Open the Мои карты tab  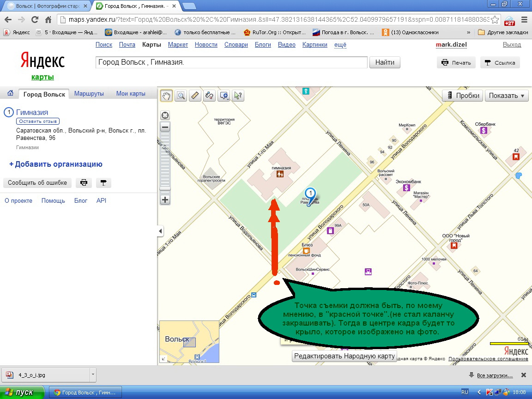pos(131,93)
